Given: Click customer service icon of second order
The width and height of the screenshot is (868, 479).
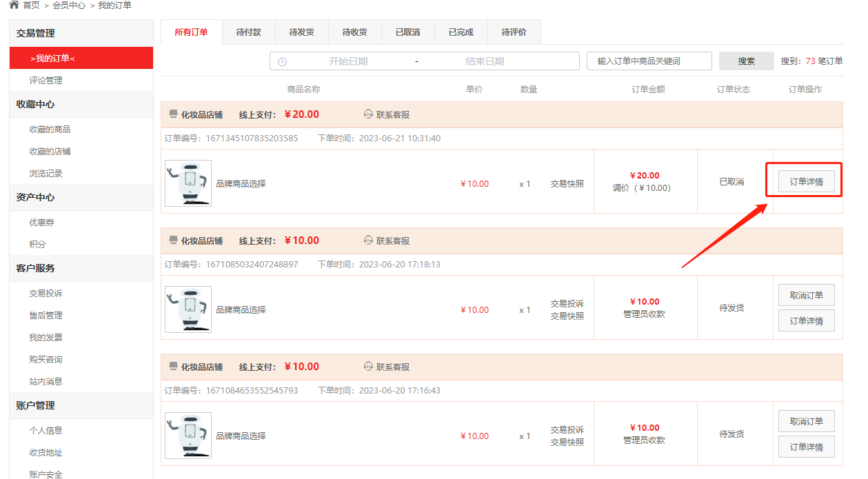Looking at the screenshot, I should tap(368, 241).
